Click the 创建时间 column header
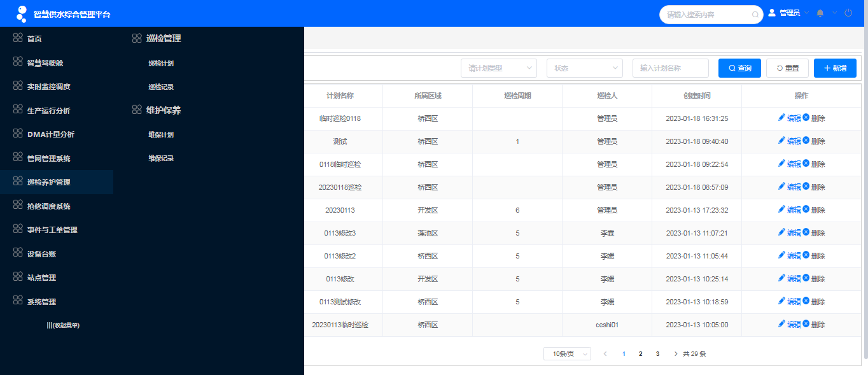Viewport: 868px width, 375px height. (697, 96)
